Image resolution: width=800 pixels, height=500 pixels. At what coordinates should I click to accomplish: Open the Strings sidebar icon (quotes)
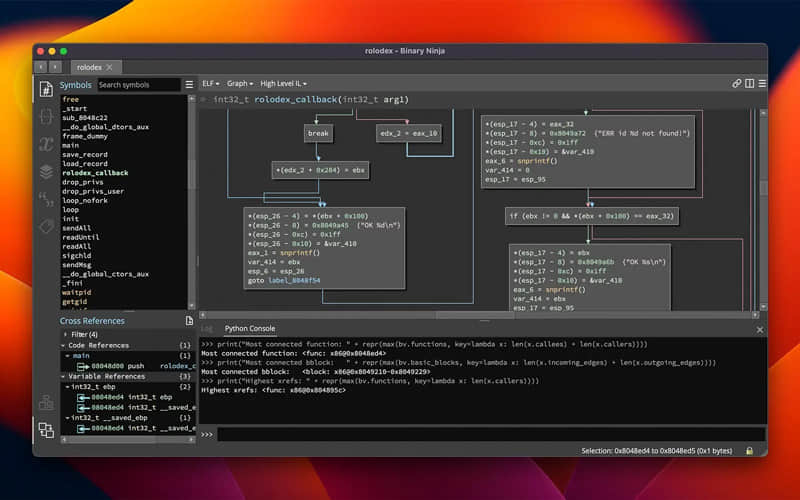coord(46,199)
